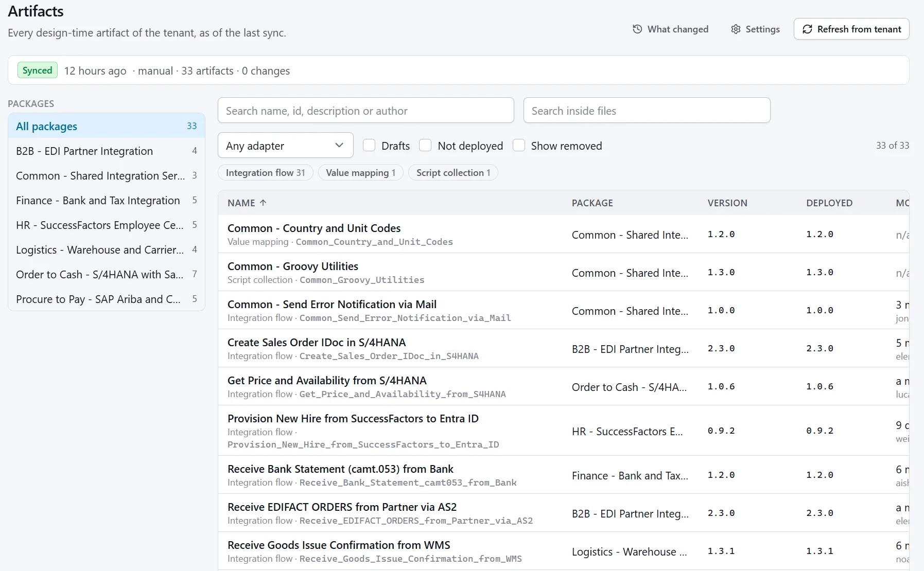Select Finance - Bank and Tax Integration

click(107, 200)
